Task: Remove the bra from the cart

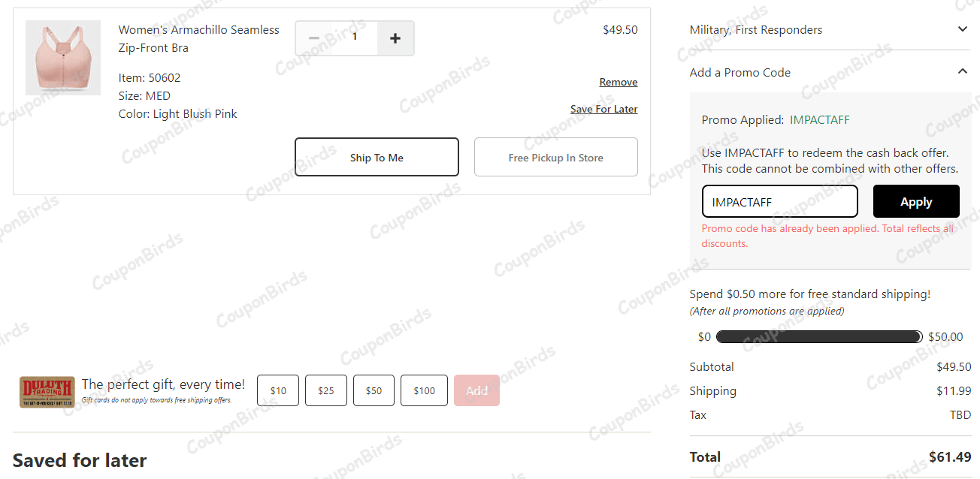Action: 618,82
